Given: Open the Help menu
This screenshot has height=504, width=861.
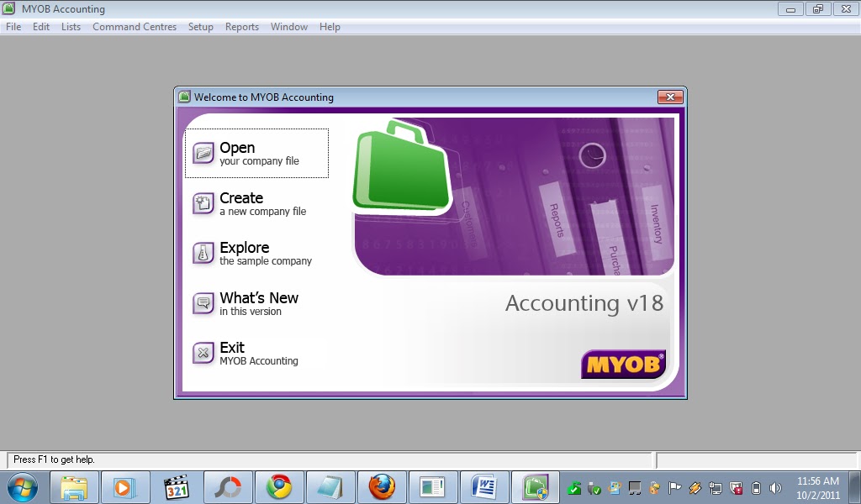Looking at the screenshot, I should 330,26.
